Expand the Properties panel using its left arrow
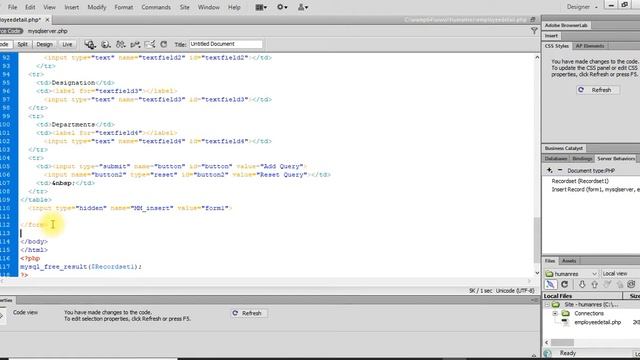The height and width of the screenshot is (360, 640). click(2, 315)
